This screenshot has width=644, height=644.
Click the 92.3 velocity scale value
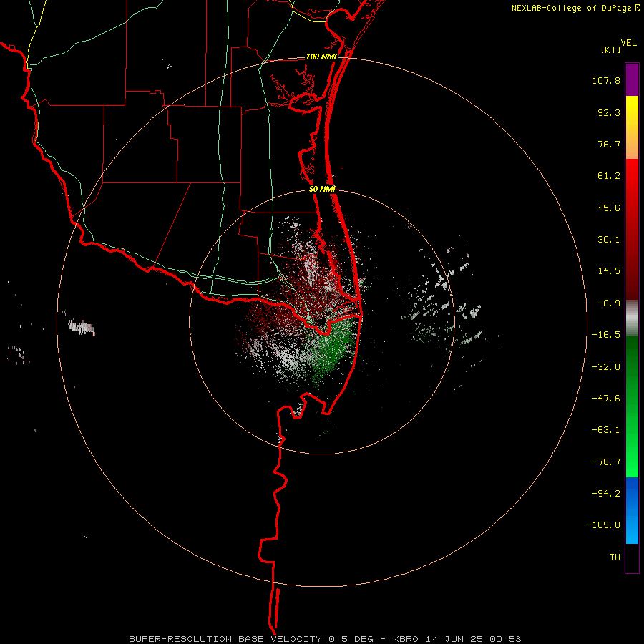click(x=609, y=112)
